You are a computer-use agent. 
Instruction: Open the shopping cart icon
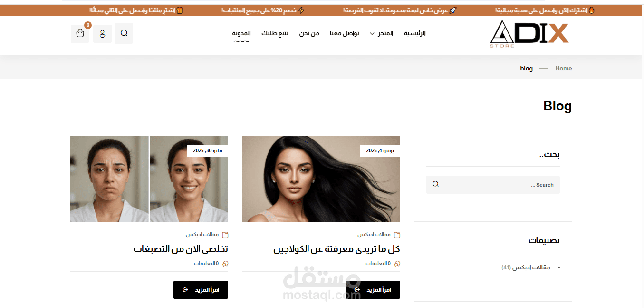pyautogui.click(x=80, y=33)
